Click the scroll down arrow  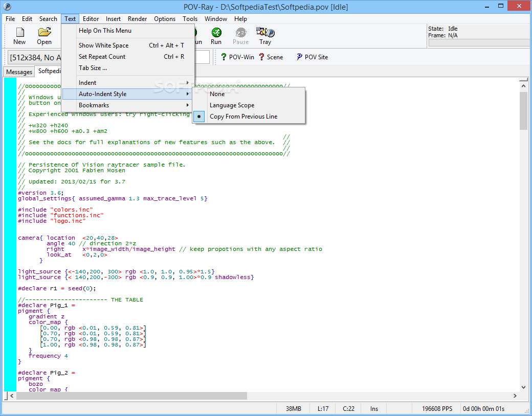(523, 387)
